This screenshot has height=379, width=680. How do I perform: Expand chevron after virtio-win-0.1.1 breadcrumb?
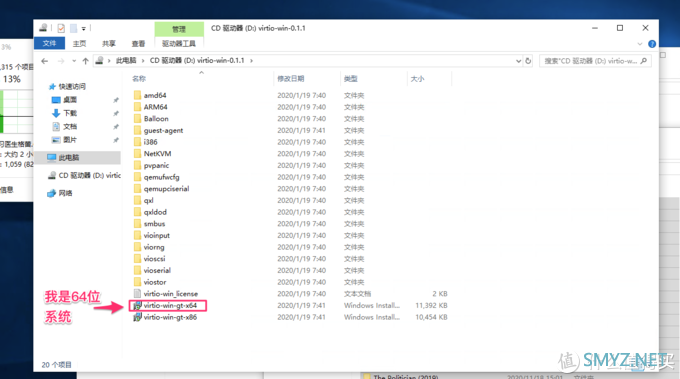click(251, 60)
